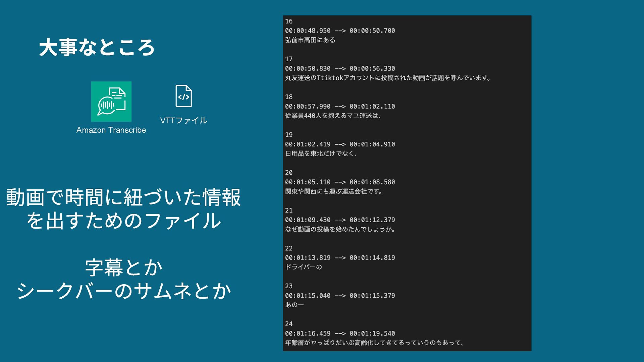Click the VTT file code icon

point(183,96)
